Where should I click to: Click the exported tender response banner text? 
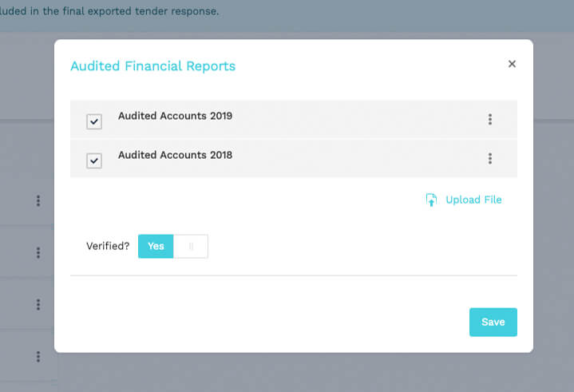coord(109,11)
